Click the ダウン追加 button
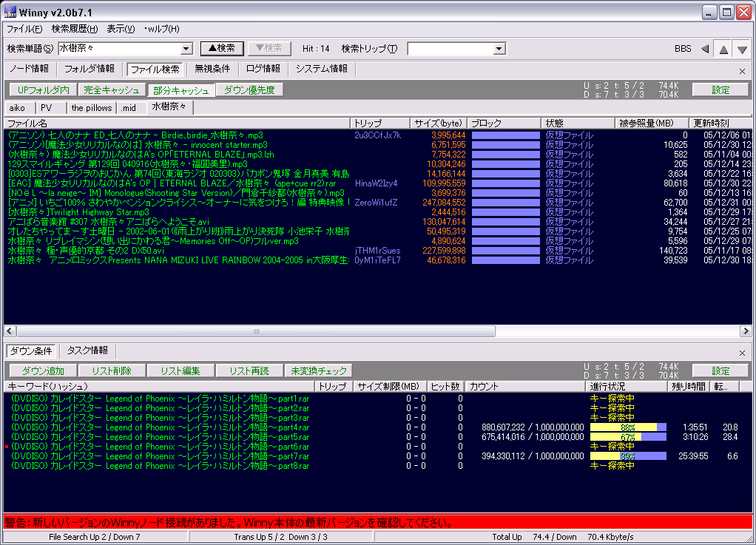 point(43,370)
